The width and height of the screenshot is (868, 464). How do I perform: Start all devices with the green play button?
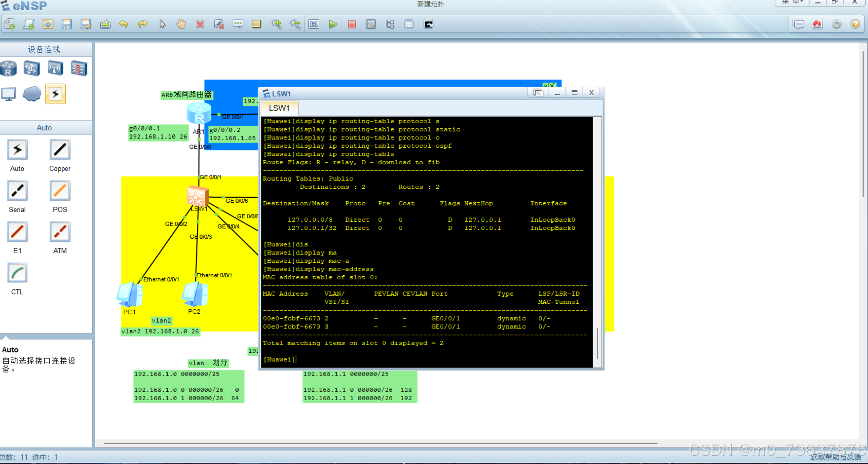click(332, 24)
